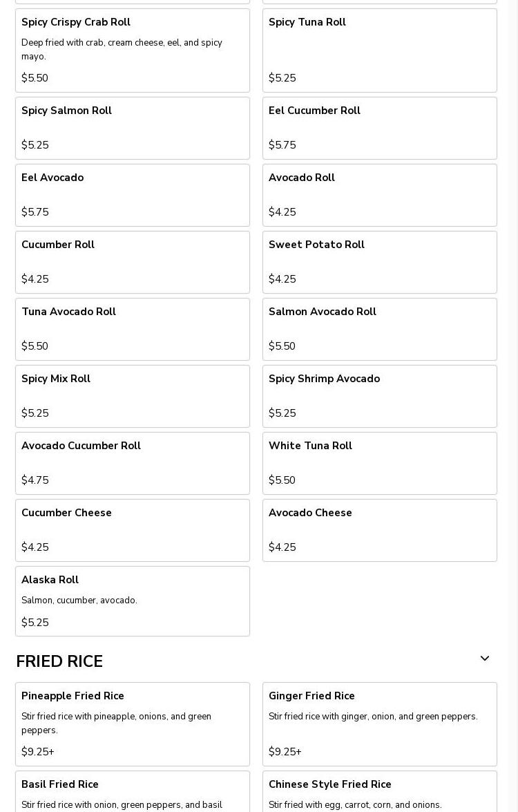Screen dimensions: 518x812
Task: Select the Spicy Shrimp Avocado card
Action: [x=380, y=396]
